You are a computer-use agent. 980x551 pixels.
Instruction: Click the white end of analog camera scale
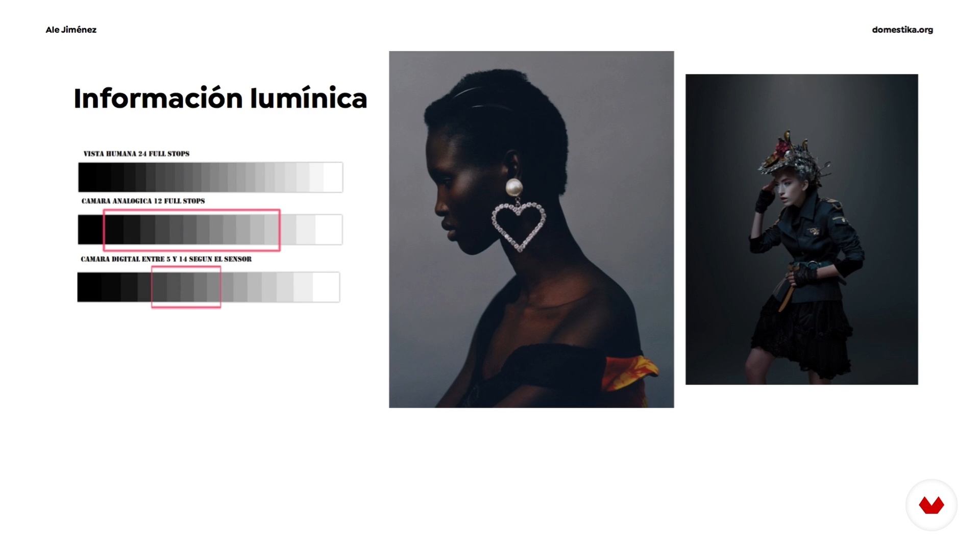pos(329,230)
